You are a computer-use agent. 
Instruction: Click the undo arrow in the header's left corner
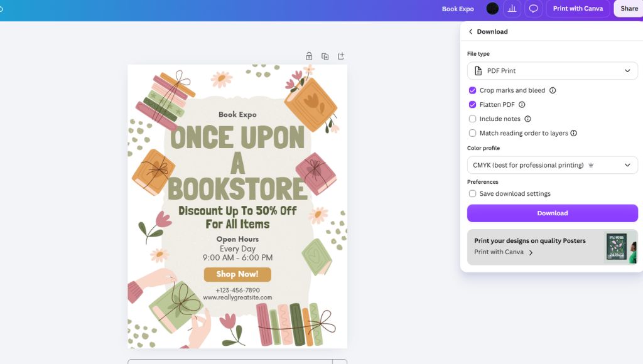pos(1,9)
